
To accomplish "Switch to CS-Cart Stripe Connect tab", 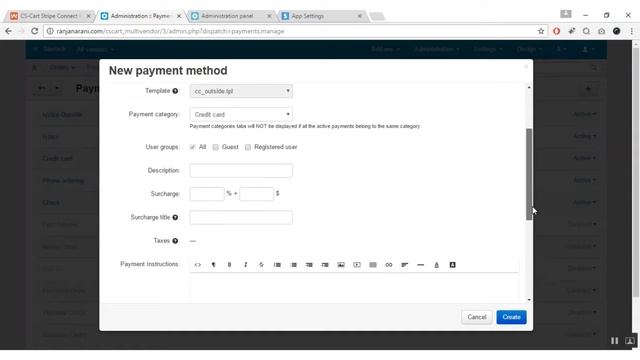I will pos(50,16).
